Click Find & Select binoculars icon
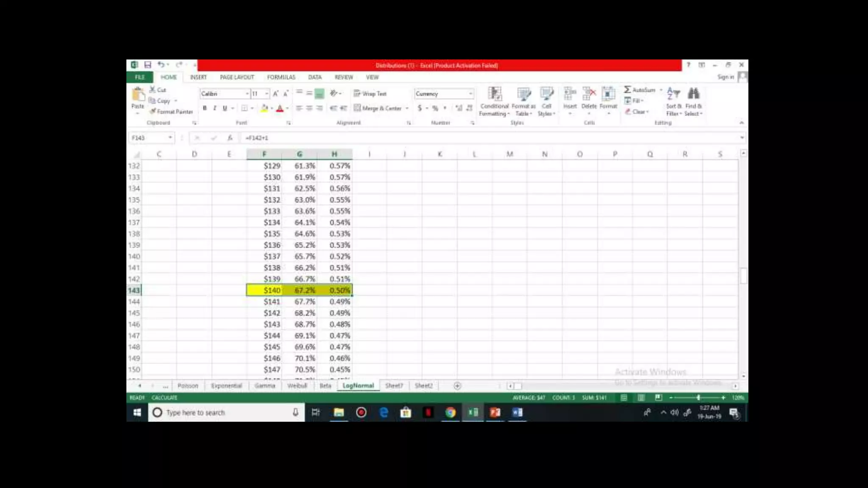Viewport: 868px width, 488px height. click(x=693, y=94)
